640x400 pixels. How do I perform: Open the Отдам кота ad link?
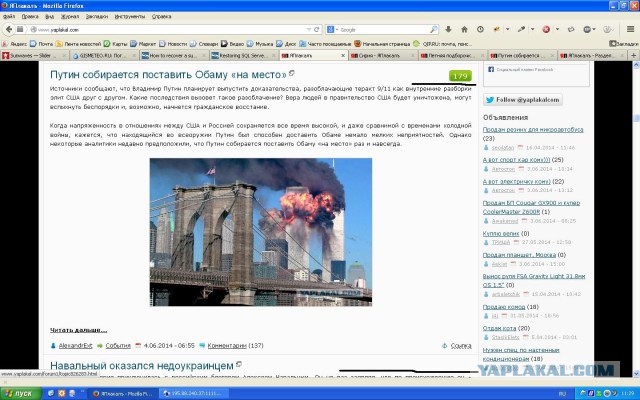pyautogui.click(x=499, y=328)
